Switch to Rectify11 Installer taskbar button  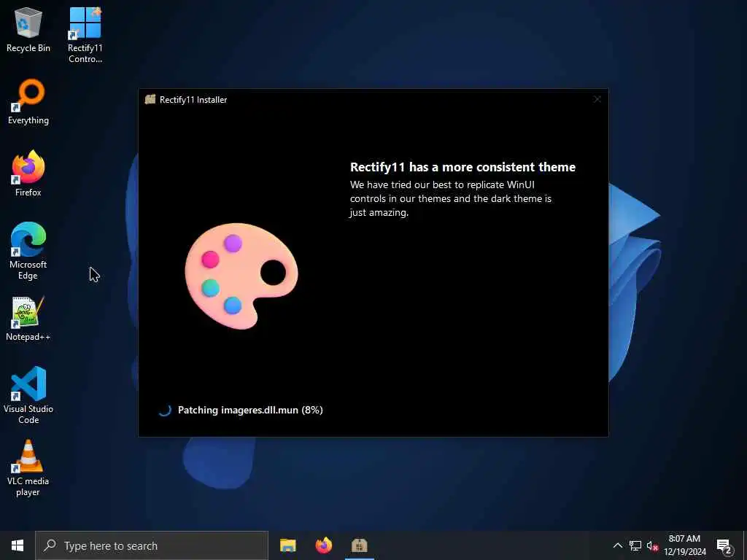359,545
